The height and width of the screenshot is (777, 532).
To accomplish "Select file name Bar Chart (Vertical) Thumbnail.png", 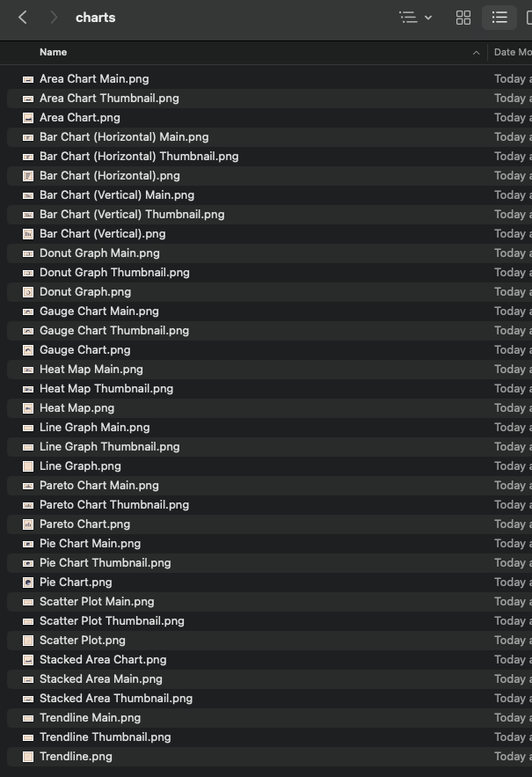I will 132,214.
